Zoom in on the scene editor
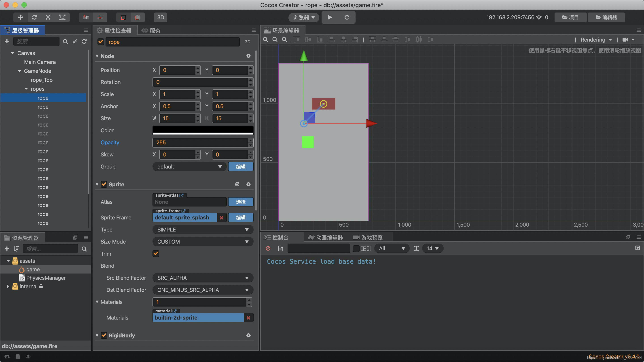 pyautogui.click(x=265, y=40)
